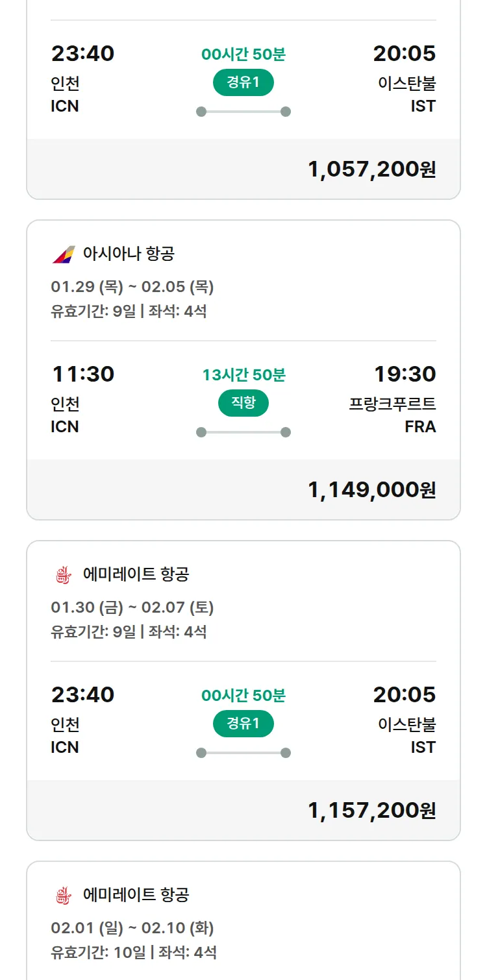Select the 1,149,000원 price on the Asiana card
487x980 pixels.
(371, 490)
